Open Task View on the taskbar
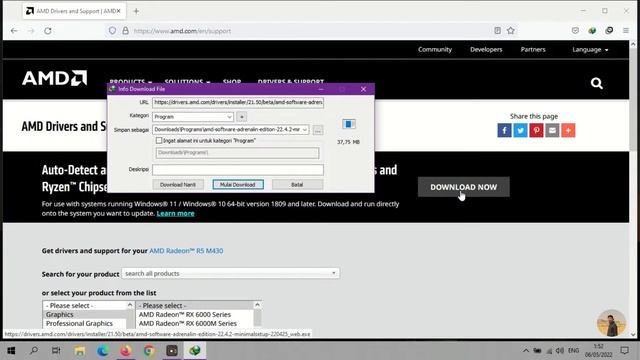The height and width of the screenshot is (360, 640). click(x=56, y=350)
